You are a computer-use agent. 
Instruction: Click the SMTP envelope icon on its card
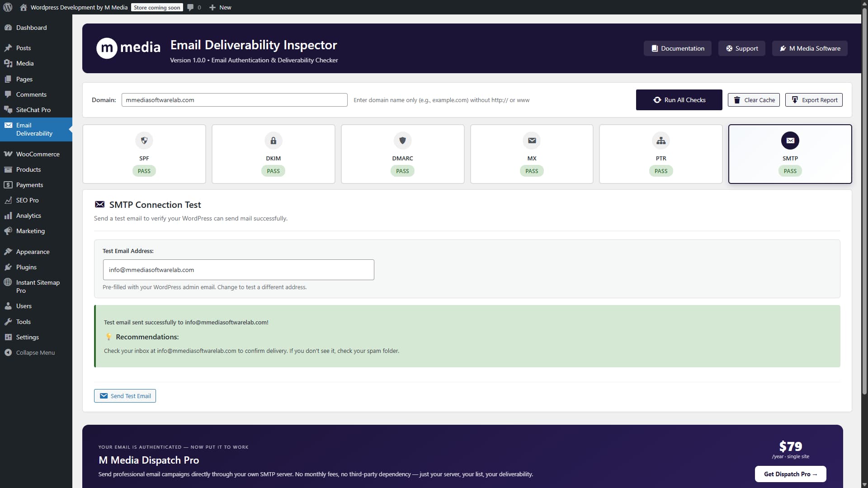[790, 141]
